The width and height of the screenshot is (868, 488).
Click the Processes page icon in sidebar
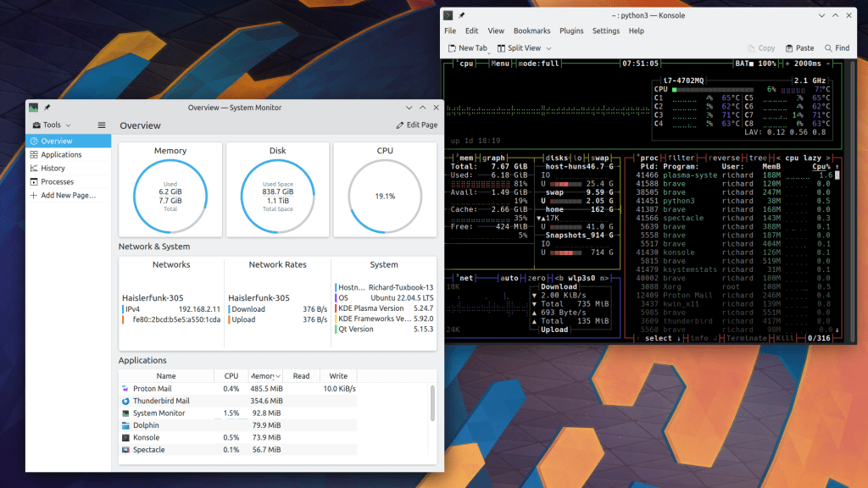coord(34,182)
